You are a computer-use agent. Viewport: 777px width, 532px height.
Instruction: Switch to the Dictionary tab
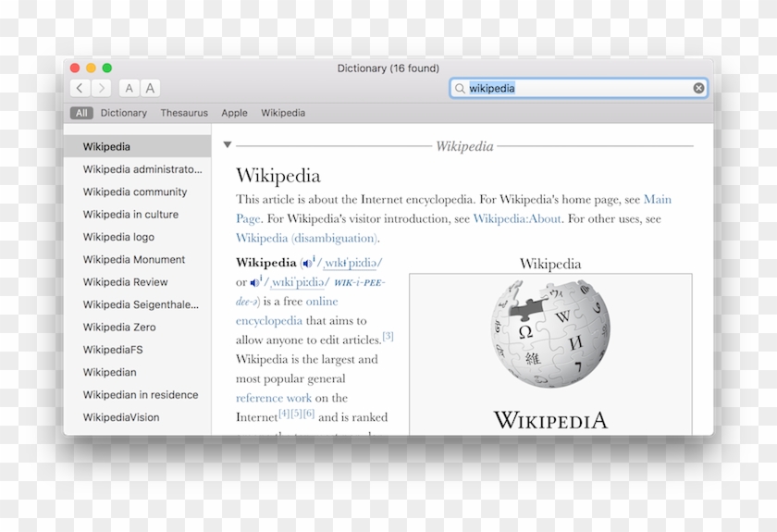[x=124, y=113]
